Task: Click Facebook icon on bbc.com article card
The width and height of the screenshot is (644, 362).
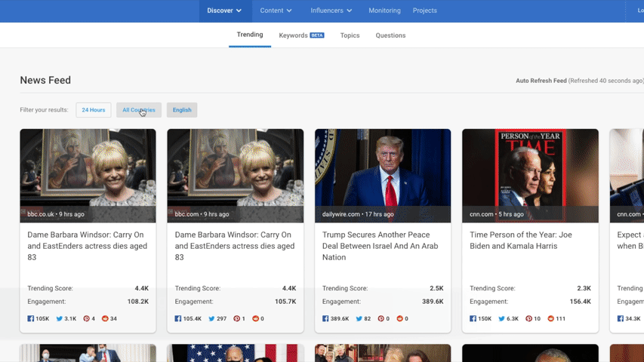Action: pos(178,319)
